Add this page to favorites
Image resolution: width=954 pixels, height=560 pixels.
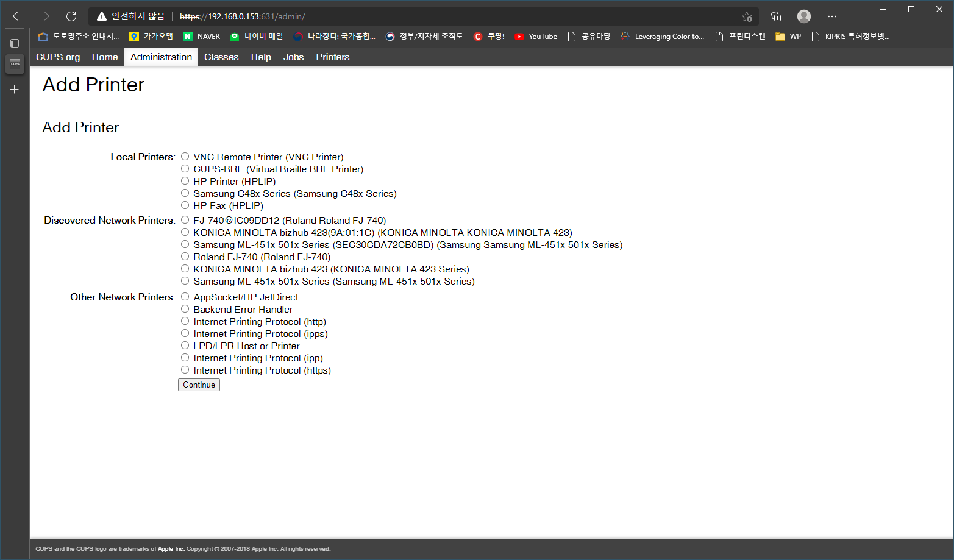pyautogui.click(x=747, y=16)
